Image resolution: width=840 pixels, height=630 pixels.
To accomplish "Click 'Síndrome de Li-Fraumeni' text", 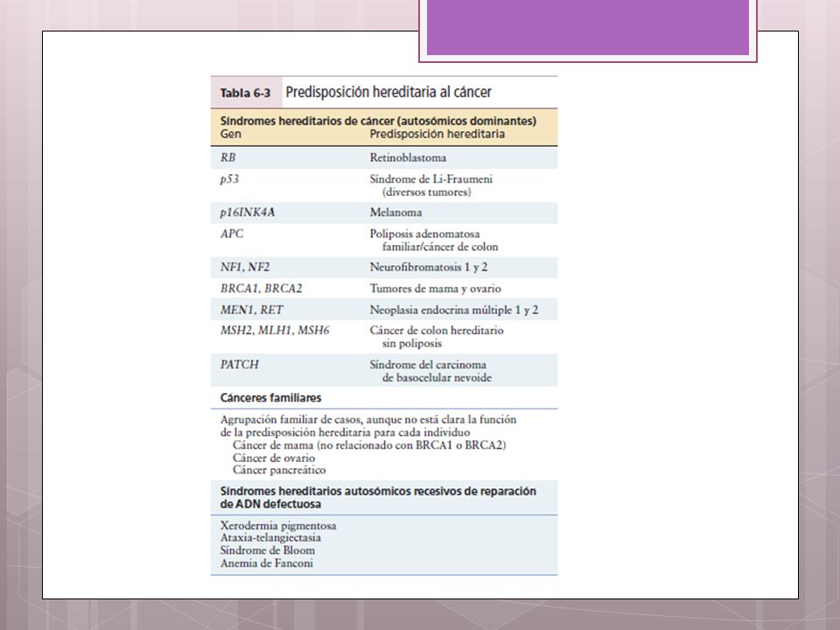I will click(x=430, y=178).
